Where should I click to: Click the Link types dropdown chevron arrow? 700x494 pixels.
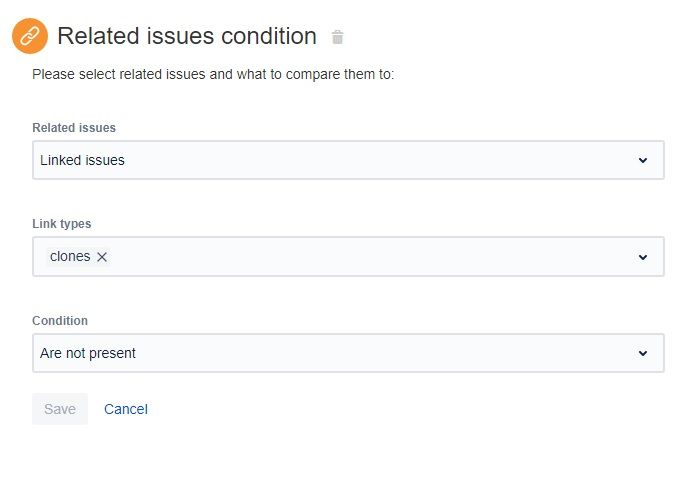point(643,257)
